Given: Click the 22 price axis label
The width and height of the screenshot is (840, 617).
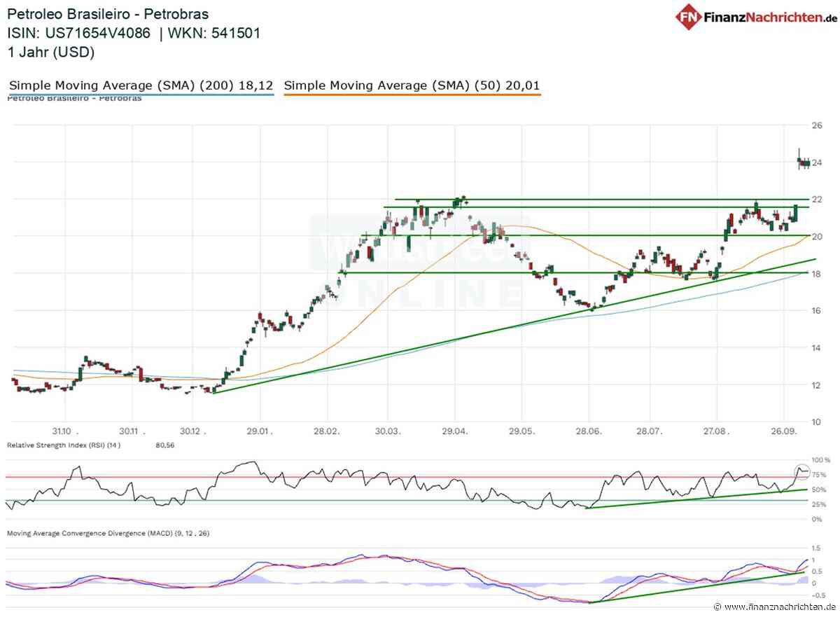Looking at the screenshot, I should coord(815,199).
